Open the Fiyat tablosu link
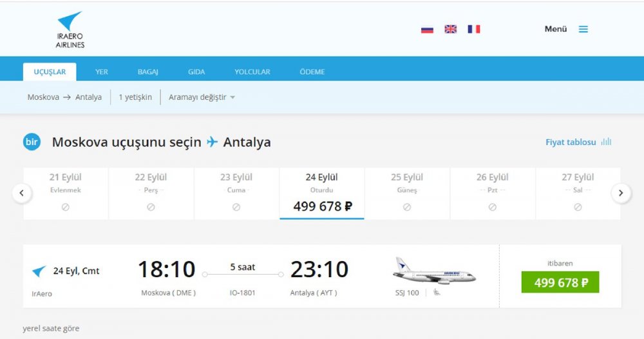Viewport: 644px width, 339px height. (571, 142)
